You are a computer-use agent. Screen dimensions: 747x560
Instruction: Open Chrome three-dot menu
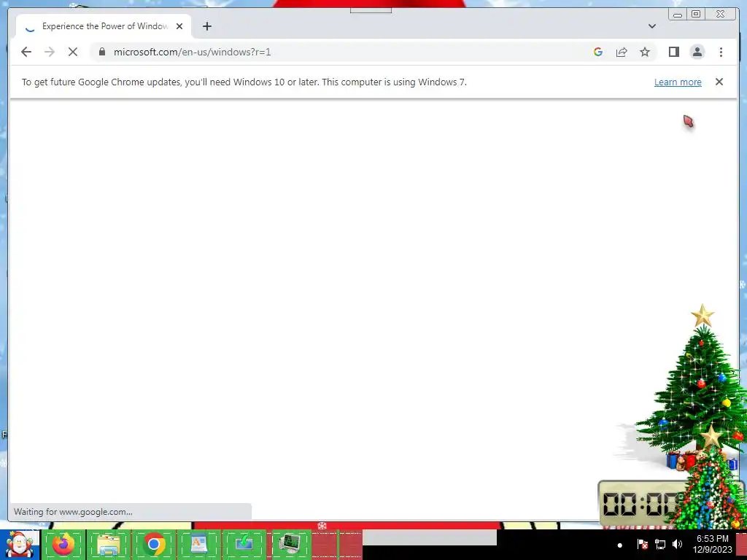(721, 52)
